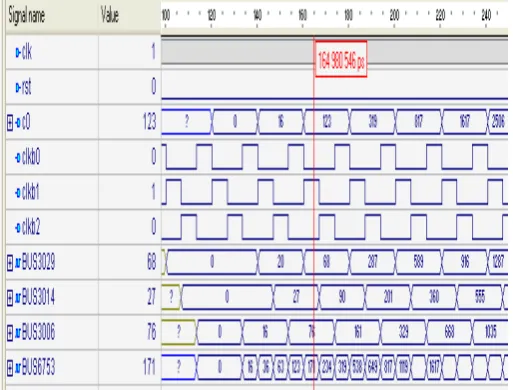Click the unknown '?' segment of c0 waveform
The image size is (513, 390).
tap(186, 122)
